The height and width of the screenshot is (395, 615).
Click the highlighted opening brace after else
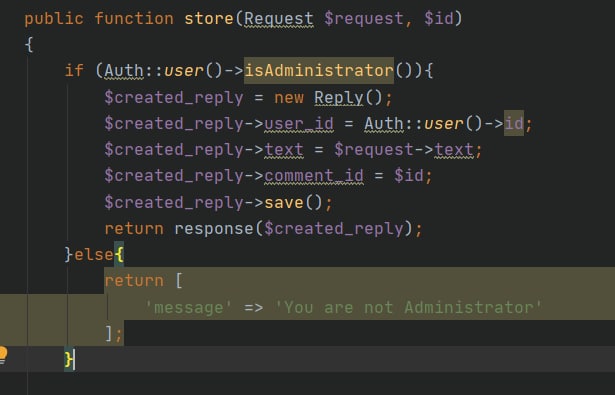[x=119, y=255]
